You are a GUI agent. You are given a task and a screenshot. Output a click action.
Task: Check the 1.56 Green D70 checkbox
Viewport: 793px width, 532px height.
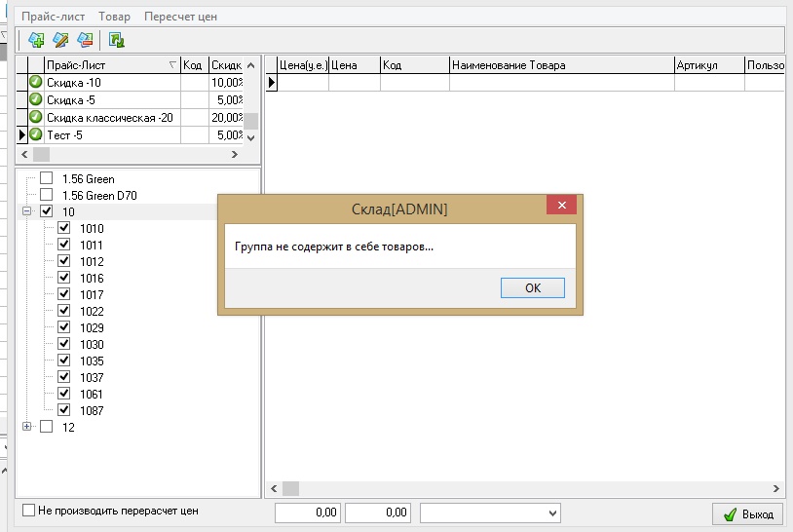pyautogui.click(x=46, y=195)
